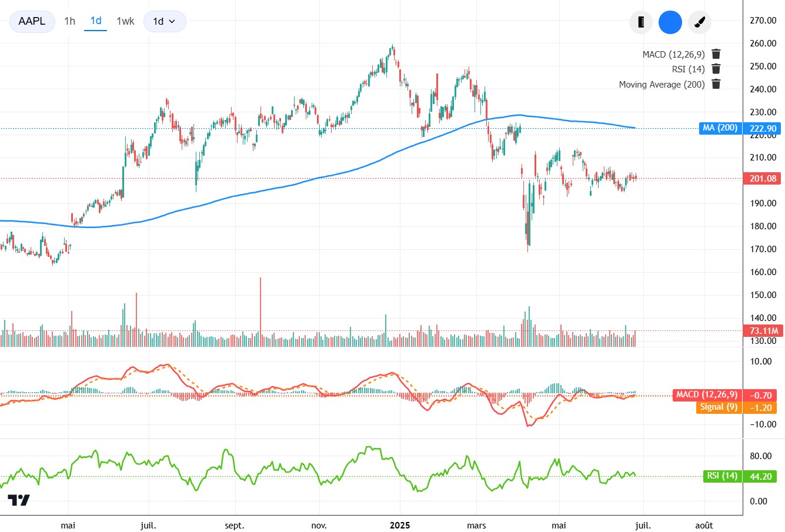The image size is (785, 532).
Task: Click the 2025 year marker on time axis
Action: click(x=400, y=525)
